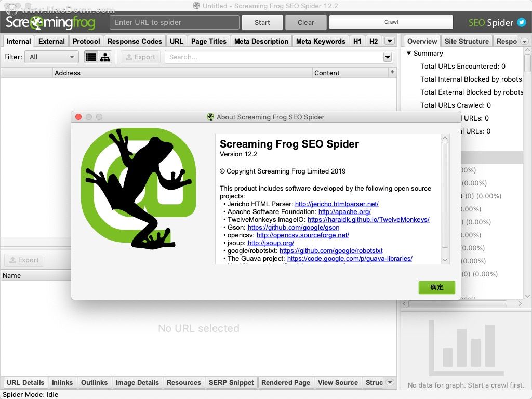This screenshot has height=399, width=532.
Task: Switch to the Resources bottom tab
Action: click(x=183, y=382)
